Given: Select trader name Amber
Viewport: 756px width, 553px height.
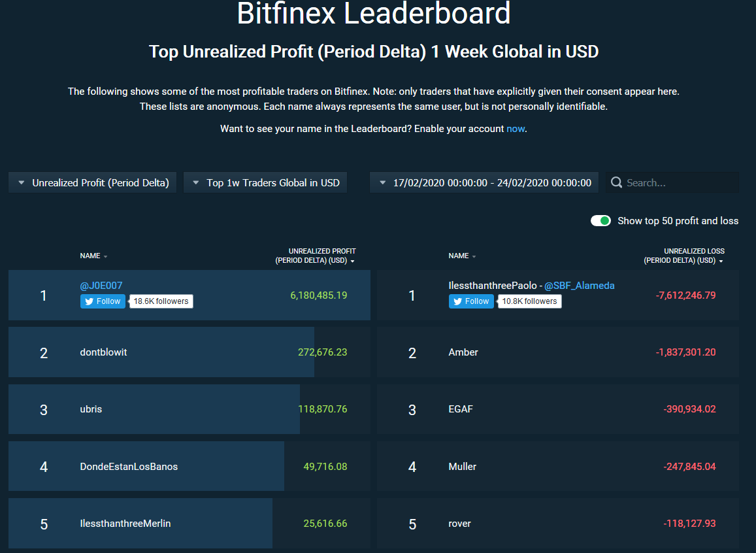Looking at the screenshot, I should click(463, 352).
